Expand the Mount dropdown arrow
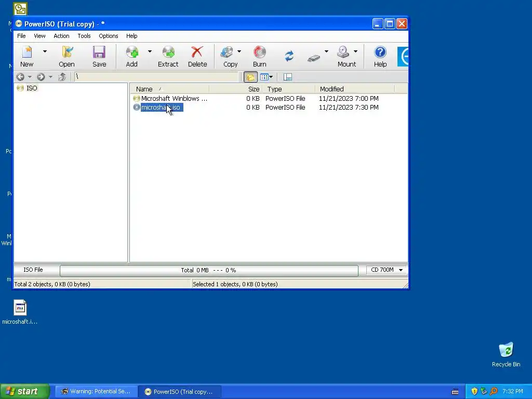Image resolution: width=532 pixels, height=399 pixels. (355, 51)
